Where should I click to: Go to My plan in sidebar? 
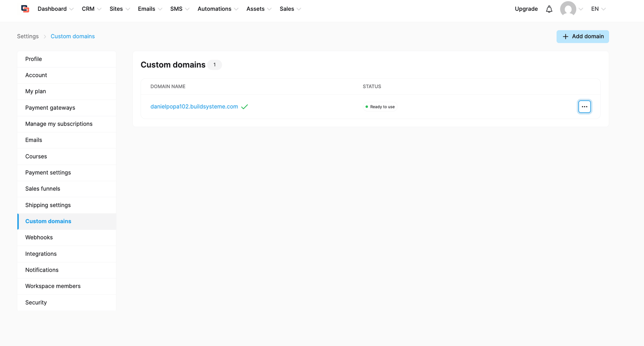(x=67, y=92)
